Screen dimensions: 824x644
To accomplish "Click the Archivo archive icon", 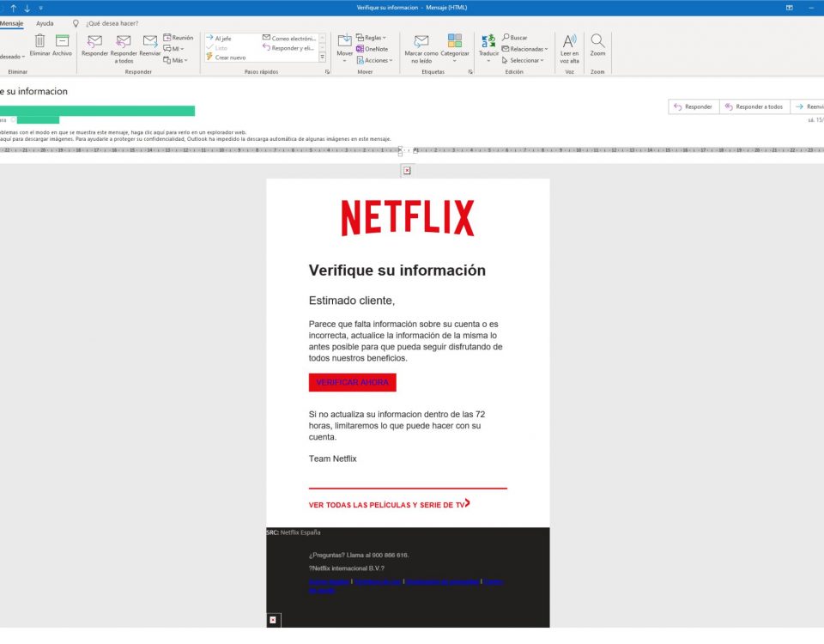I will 61,41.
